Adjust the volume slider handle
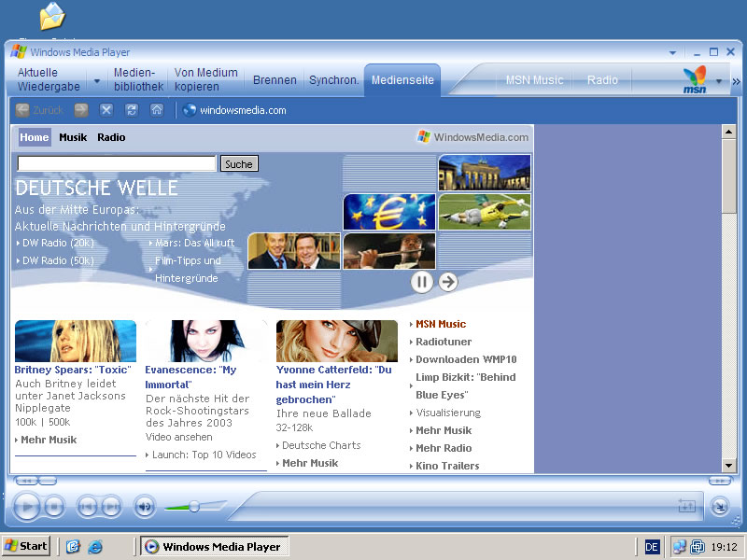Viewport: 747px width, 560px height. coord(194,507)
